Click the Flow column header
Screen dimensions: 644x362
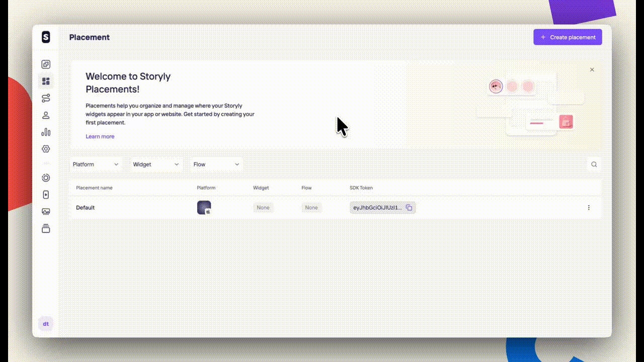coord(306,188)
